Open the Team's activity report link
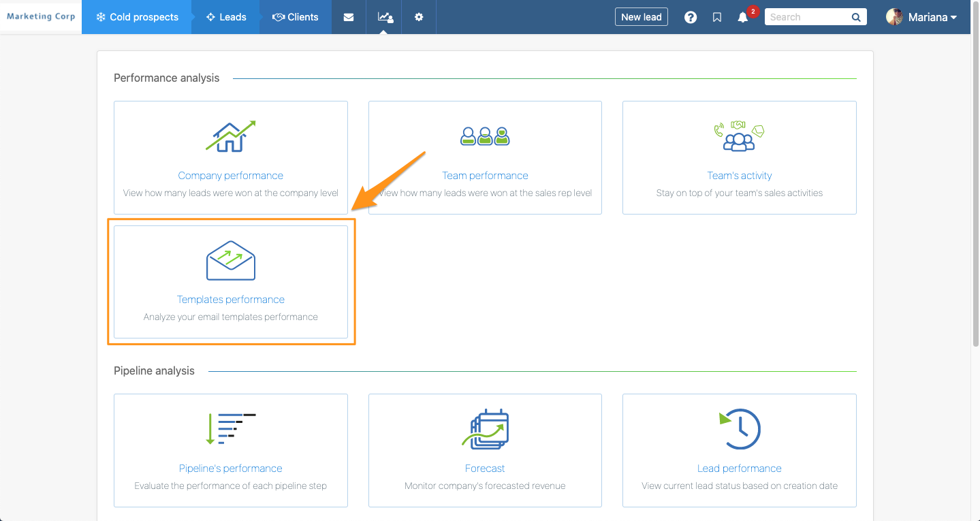Viewport: 980px width, 521px height. click(739, 176)
